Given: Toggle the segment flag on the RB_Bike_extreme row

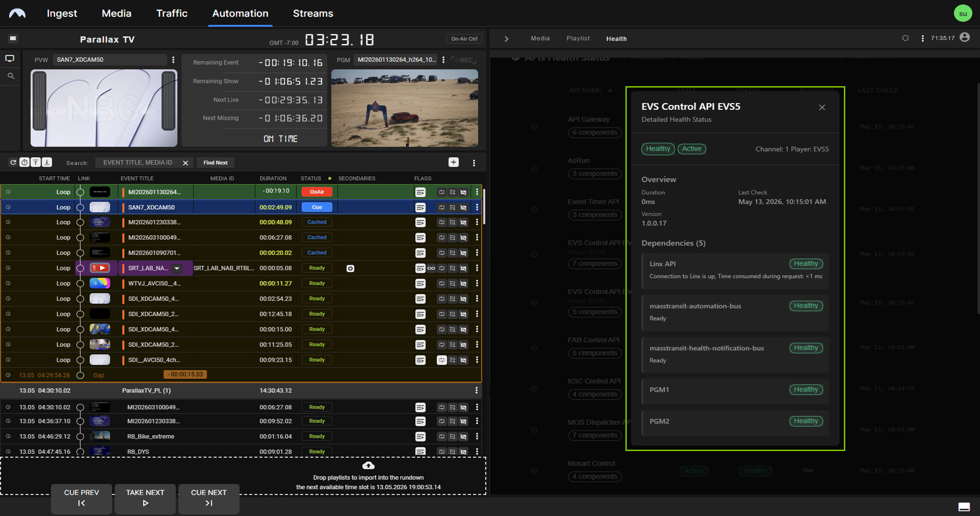Looking at the screenshot, I should (452, 437).
